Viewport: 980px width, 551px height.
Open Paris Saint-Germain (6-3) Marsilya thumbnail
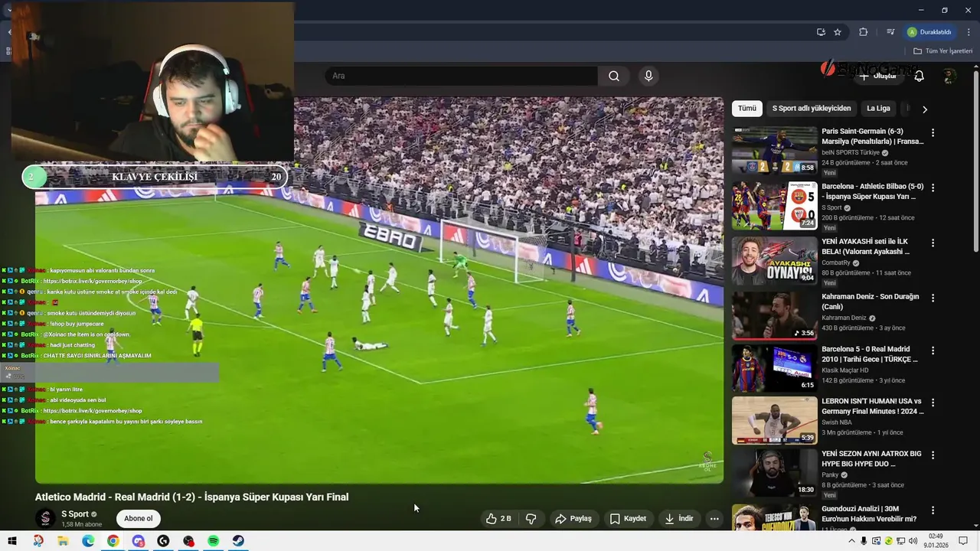pos(774,150)
